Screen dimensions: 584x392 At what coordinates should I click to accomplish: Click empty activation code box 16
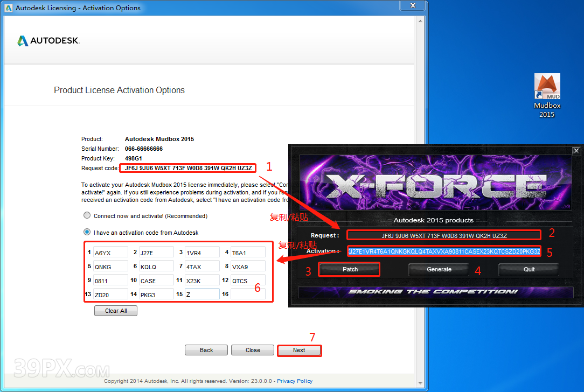coord(248,295)
